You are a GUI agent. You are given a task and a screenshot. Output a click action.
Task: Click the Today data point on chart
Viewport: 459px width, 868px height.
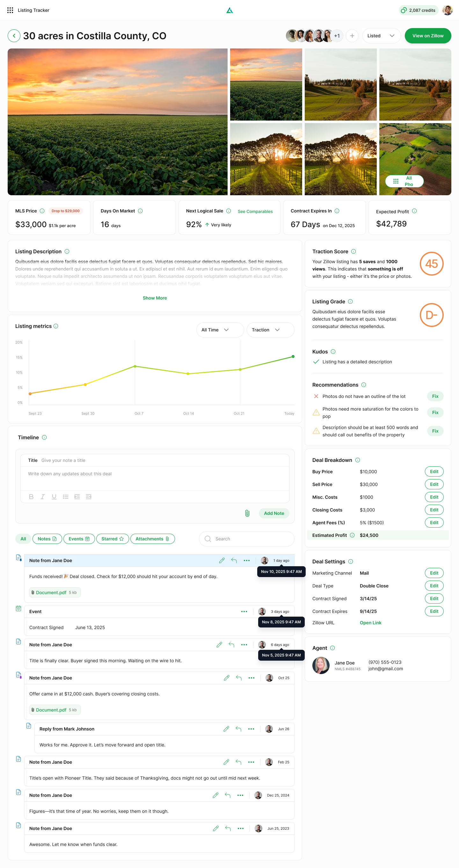click(293, 357)
